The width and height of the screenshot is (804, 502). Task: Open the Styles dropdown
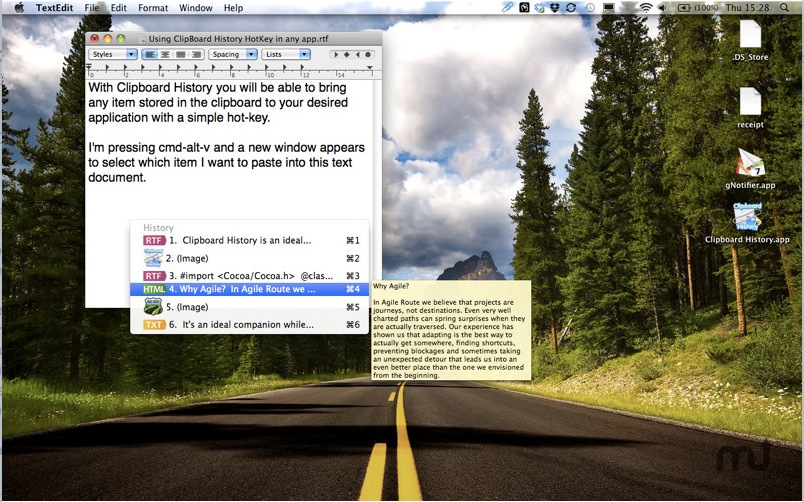pos(112,54)
